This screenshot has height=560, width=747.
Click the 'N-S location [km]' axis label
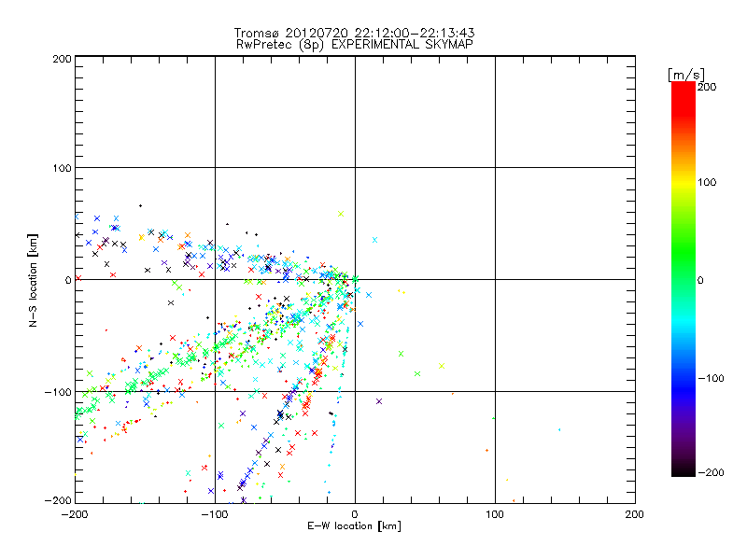pyautogui.click(x=33, y=281)
